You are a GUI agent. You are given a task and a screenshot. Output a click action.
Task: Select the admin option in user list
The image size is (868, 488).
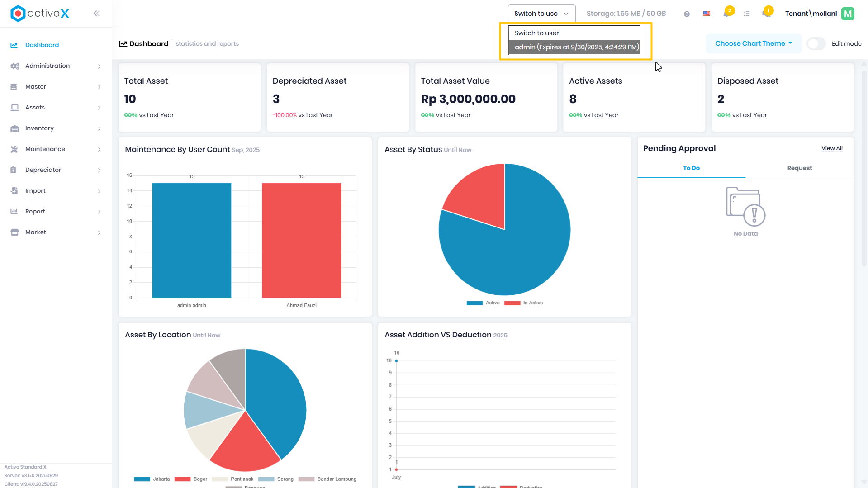[x=574, y=47]
